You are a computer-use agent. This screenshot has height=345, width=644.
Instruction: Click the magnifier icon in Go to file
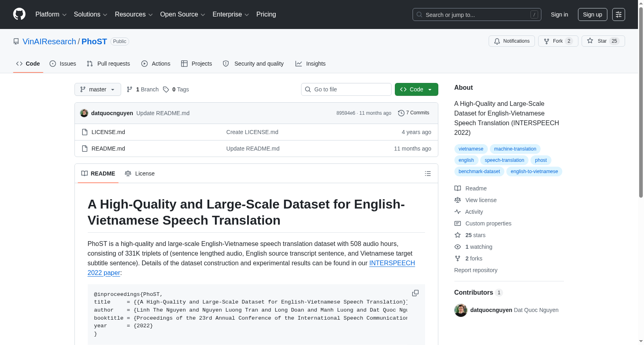[x=308, y=89]
